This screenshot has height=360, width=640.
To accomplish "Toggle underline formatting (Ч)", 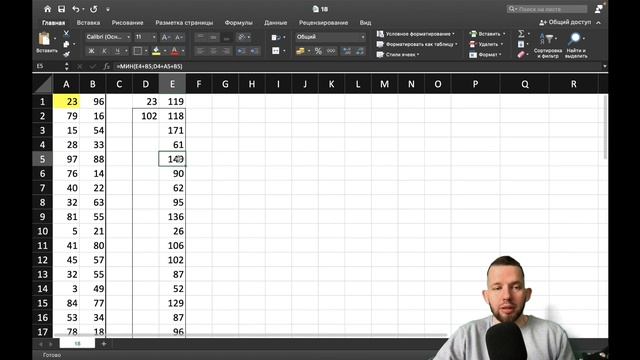I will (117, 51).
